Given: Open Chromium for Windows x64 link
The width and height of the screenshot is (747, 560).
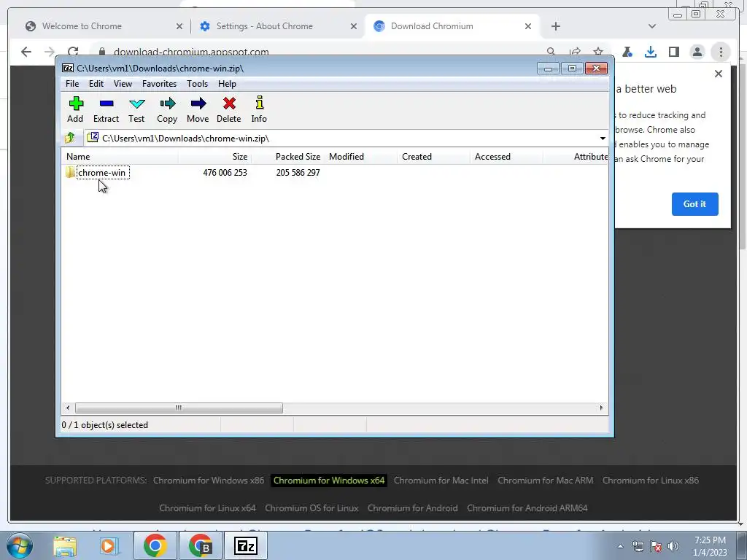Looking at the screenshot, I should click(329, 481).
